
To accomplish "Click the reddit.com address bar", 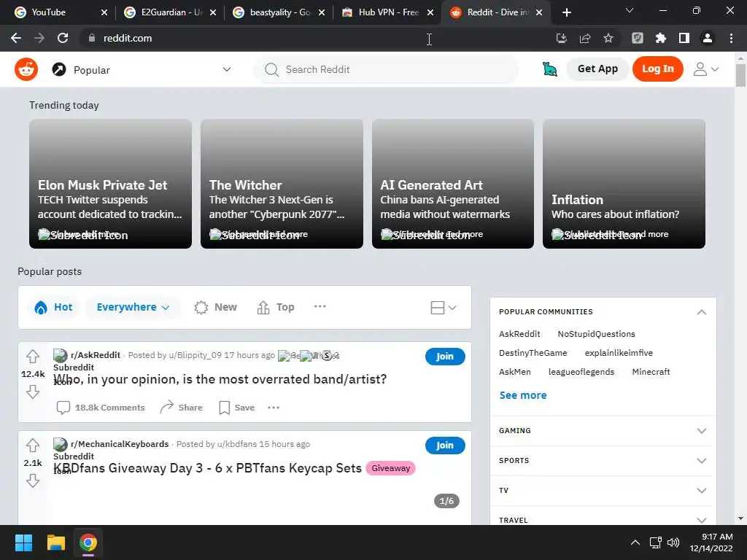I will coord(314,38).
